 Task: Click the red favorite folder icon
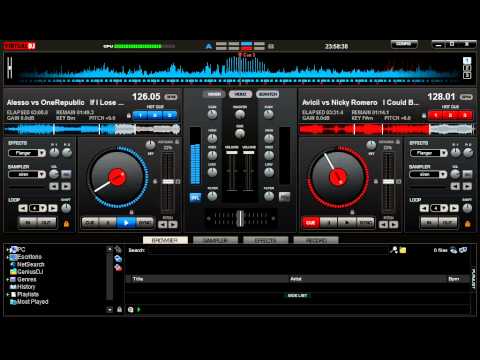(118, 267)
